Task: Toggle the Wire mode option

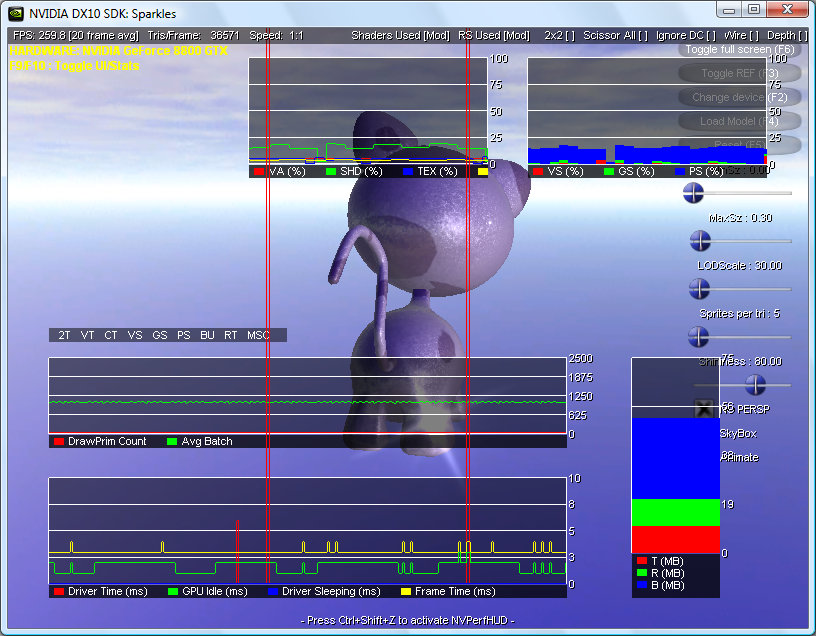Action: coord(742,35)
